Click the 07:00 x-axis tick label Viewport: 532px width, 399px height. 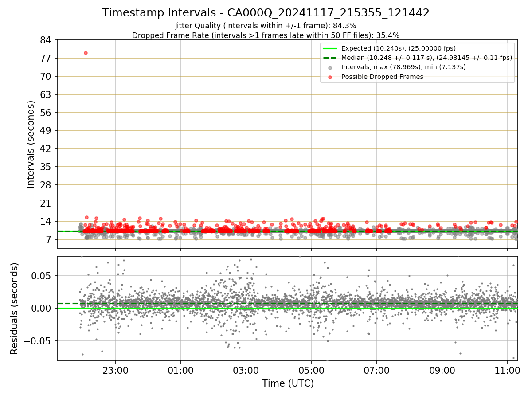pyautogui.click(x=376, y=370)
